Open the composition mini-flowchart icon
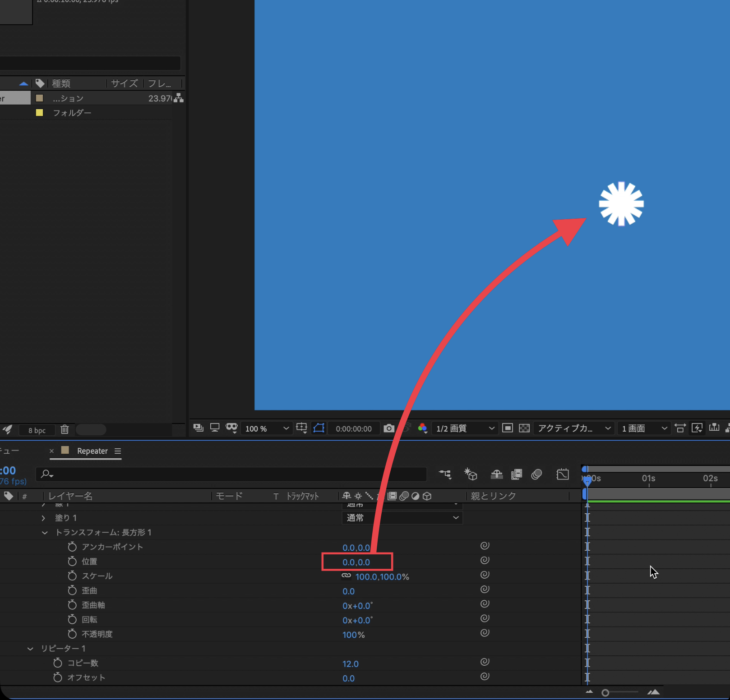Viewport: 730px width, 700px height. tap(445, 474)
